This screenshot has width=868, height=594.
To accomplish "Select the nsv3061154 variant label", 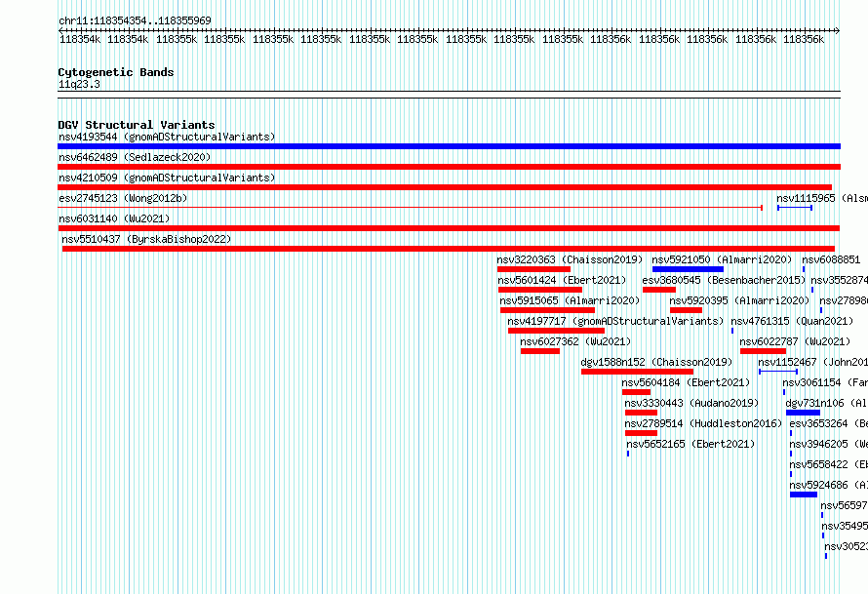I will click(825, 382).
